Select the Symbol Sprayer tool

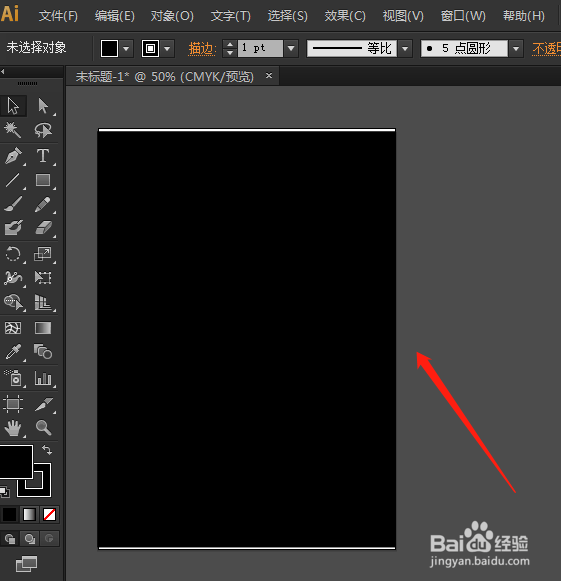(x=13, y=378)
